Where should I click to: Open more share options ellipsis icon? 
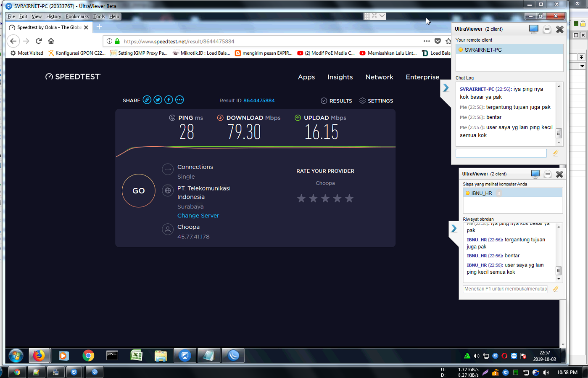click(x=179, y=100)
